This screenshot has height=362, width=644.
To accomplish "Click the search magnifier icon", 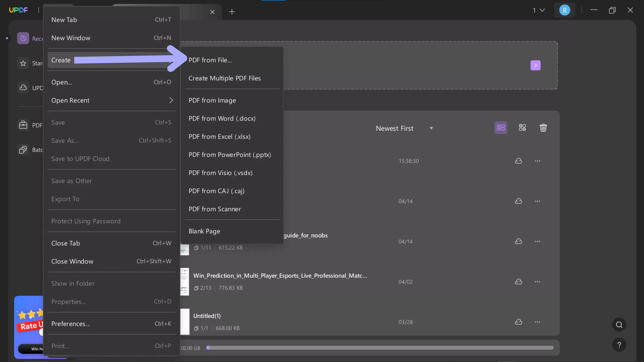I will [619, 324].
